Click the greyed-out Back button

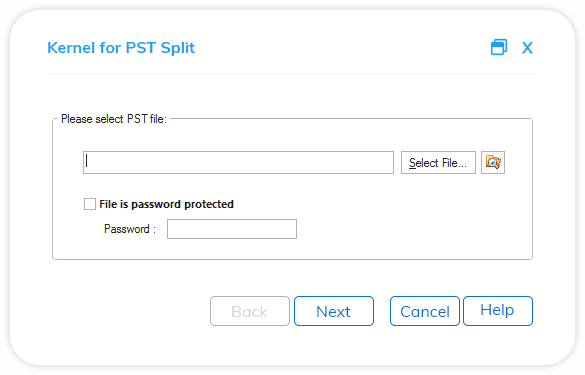click(250, 311)
